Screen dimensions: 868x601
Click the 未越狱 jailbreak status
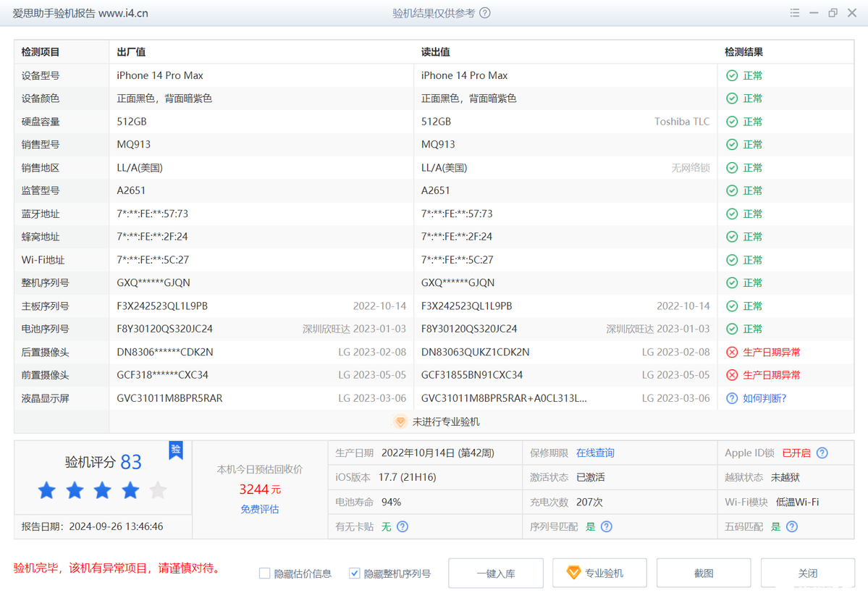pyautogui.click(x=785, y=477)
